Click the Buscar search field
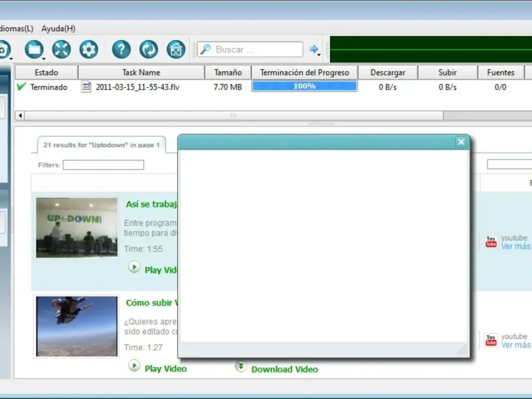 (x=250, y=49)
